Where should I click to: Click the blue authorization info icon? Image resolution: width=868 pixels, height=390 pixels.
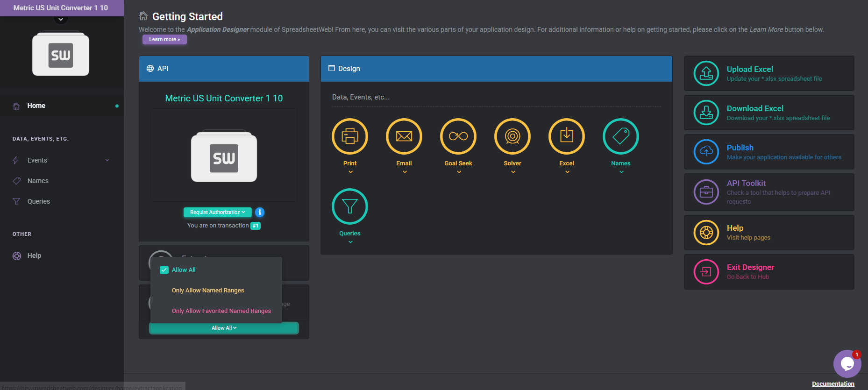coord(260,212)
